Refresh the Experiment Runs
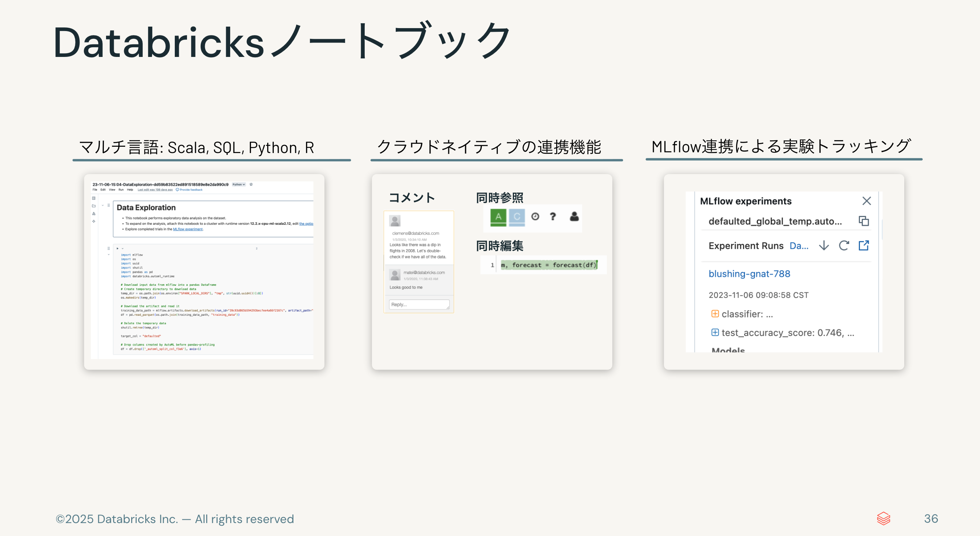 point(844,246)
